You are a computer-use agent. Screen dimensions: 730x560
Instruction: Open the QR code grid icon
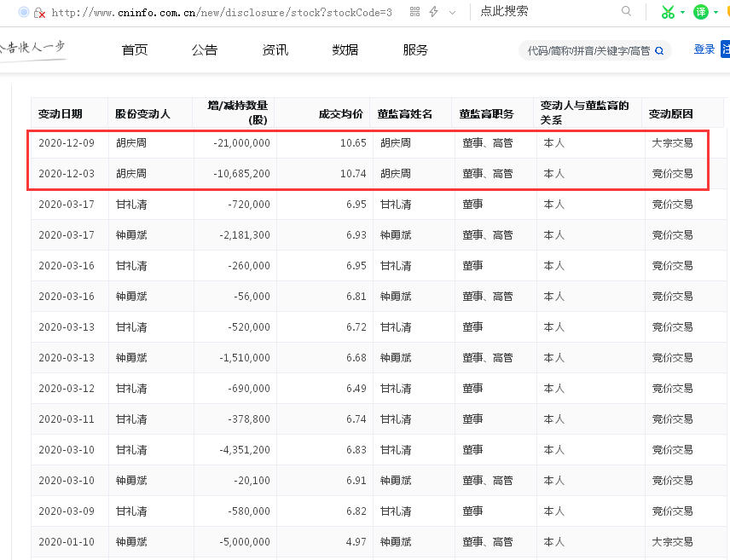pos(414,12)
